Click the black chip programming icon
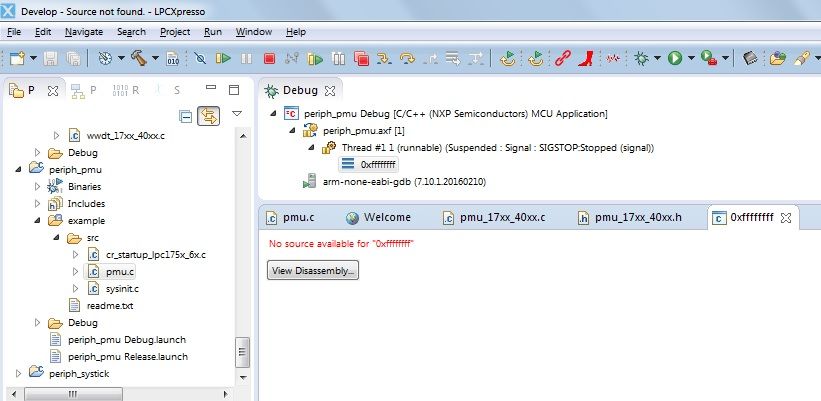Image resolution: width=821 pixels, height=401 pixels. (x=750, y=58)
